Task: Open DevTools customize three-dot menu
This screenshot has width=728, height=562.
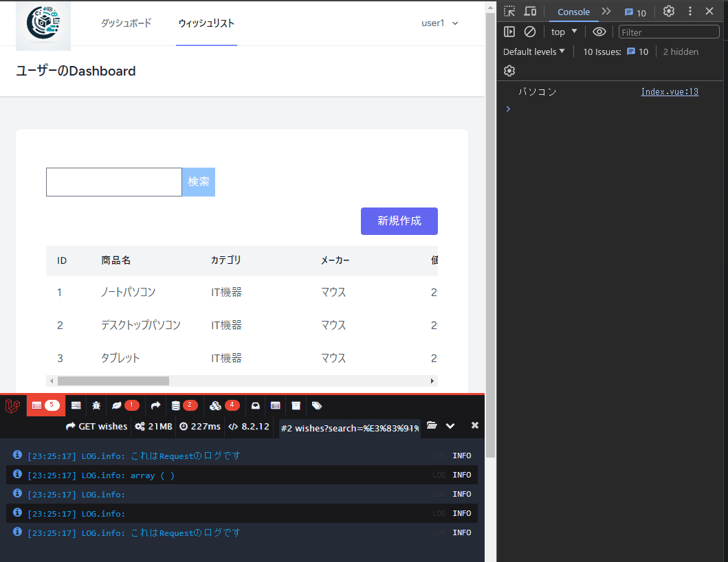Action: click(x=690, y=11)
